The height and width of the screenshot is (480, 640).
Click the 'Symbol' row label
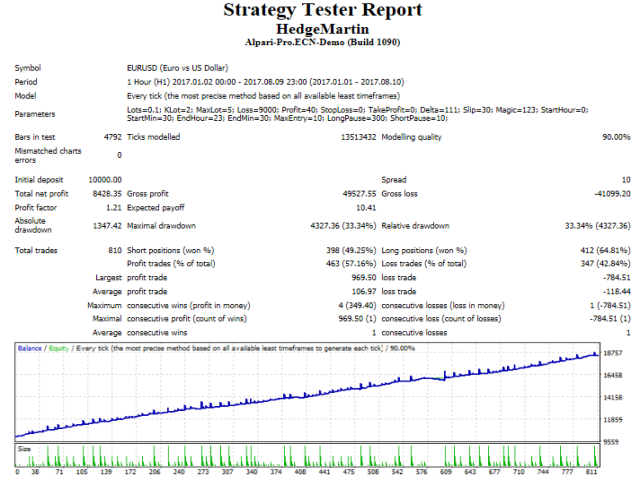(28, 68)
